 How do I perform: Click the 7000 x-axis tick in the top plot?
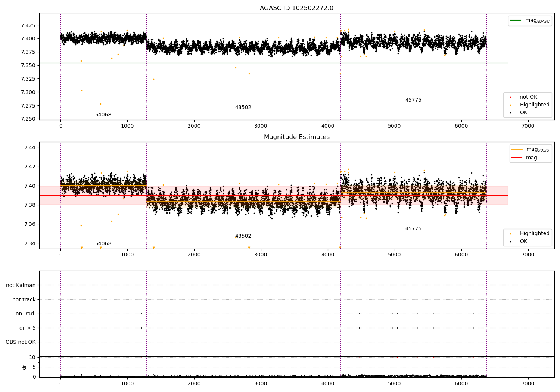528,126
